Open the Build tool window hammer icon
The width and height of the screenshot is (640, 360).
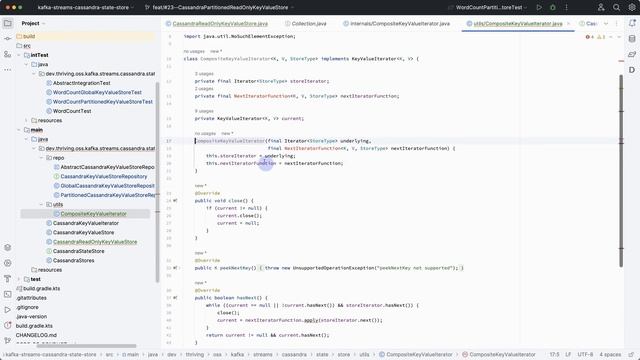(7, 279)
